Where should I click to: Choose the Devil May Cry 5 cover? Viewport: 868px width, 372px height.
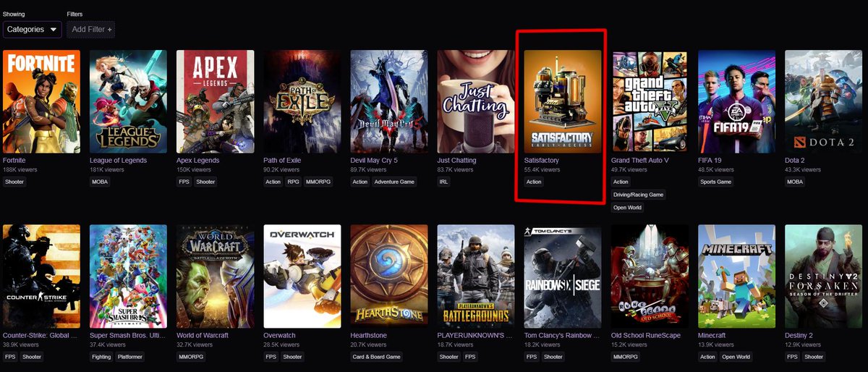coord(389,101)
